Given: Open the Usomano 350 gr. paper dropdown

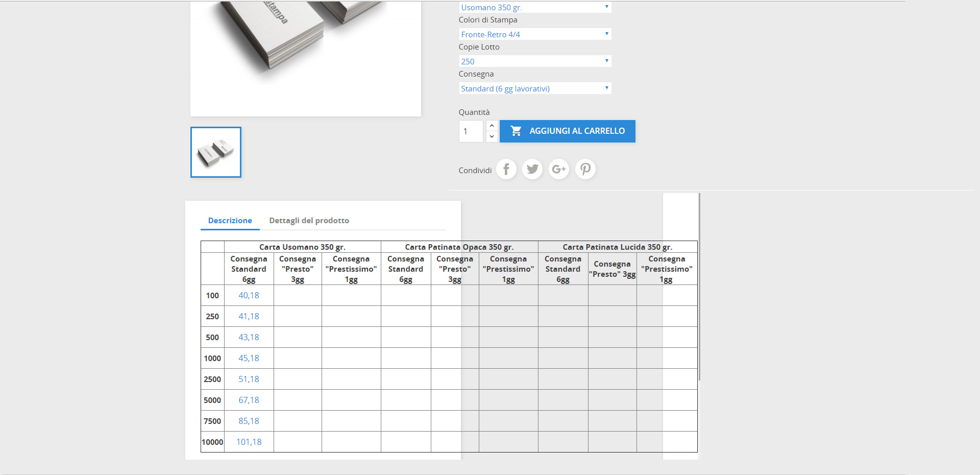Looking at the screenshot, I should (534, 8).
